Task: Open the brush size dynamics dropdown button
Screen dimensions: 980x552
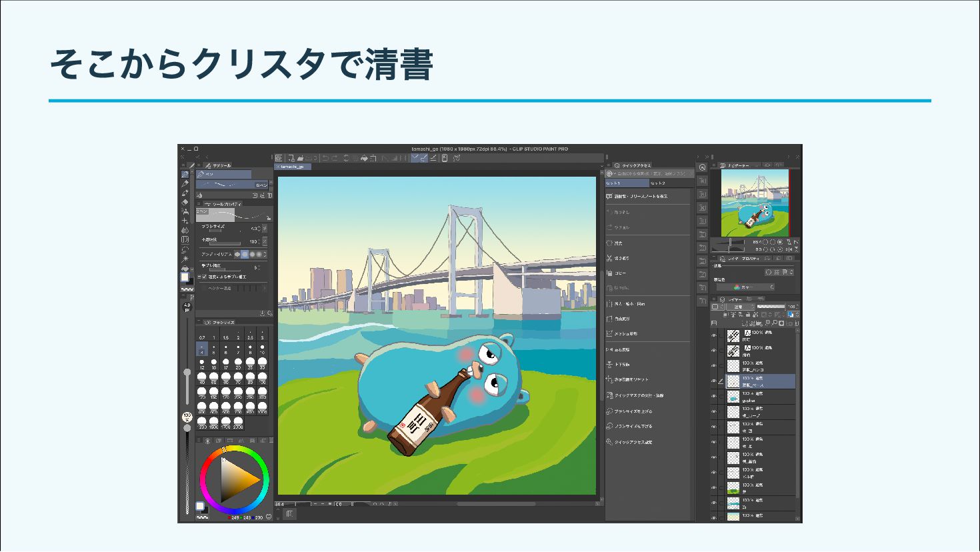Action: tap(265, 229)
